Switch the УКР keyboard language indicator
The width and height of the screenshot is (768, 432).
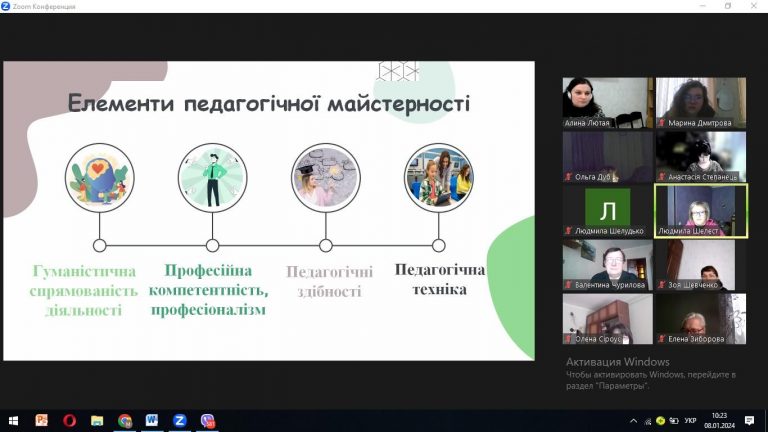(688, 420)
